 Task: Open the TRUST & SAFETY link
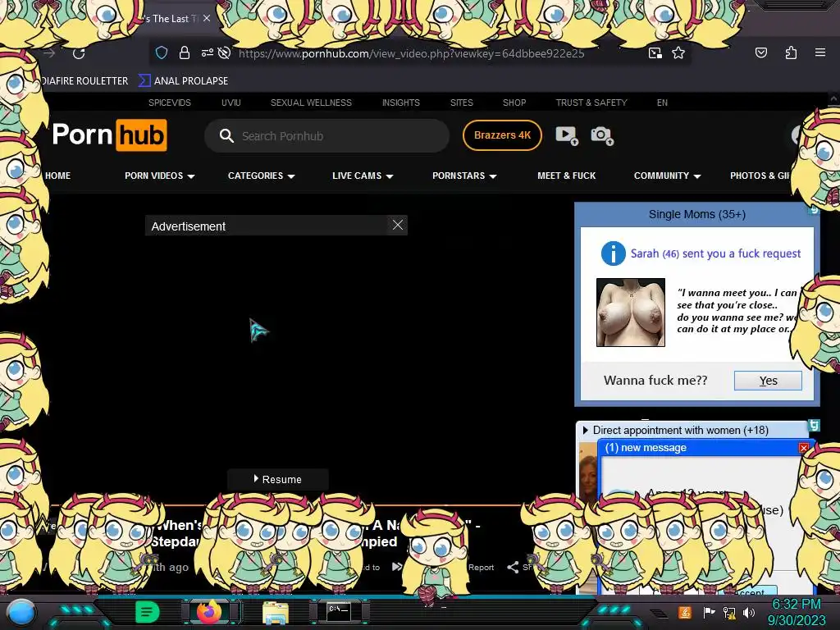[591, 103]
